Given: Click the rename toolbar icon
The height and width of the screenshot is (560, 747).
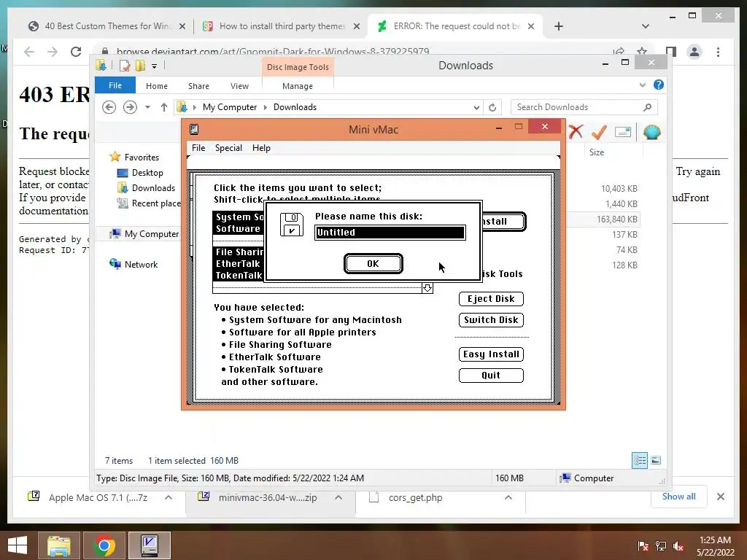Looking at the screenshot, I should (623, 132).
